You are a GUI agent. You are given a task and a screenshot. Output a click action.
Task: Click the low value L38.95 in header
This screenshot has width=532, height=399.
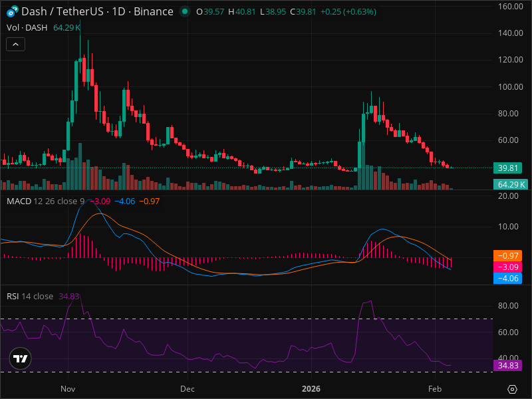coord(273,12)
